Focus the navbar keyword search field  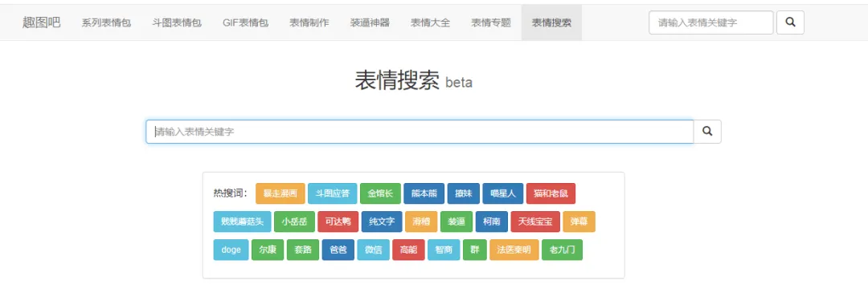(710, 22)
